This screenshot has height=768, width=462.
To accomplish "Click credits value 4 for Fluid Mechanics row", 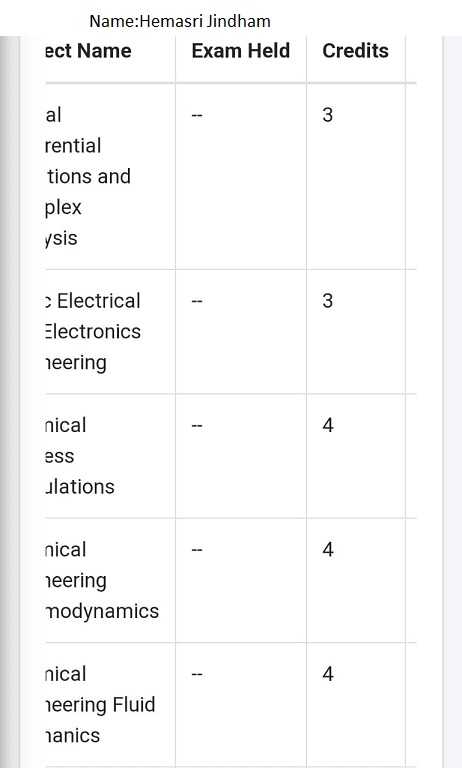I will (328, 674).
